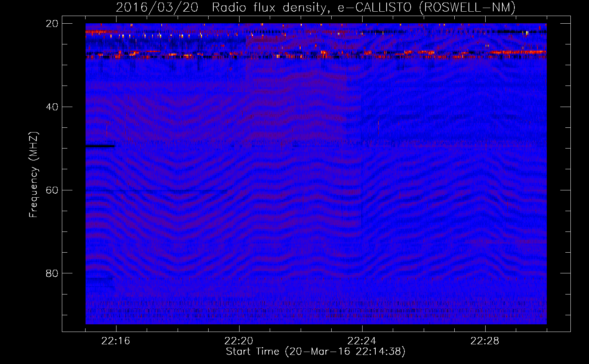Click the short black line near 49 MHz
Viewport: 589px width, 364px height.
click(x=100, y=146)
